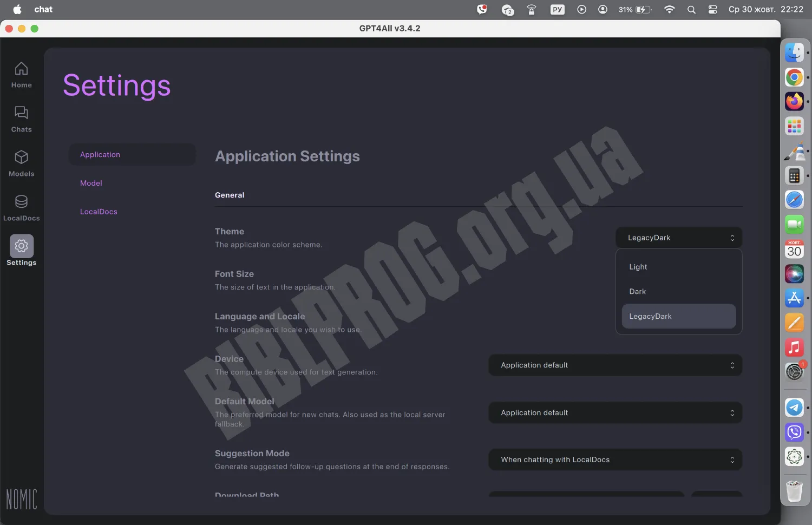Open Siri from the Dock
Viewport: 812px width, 525px height.
point(794,273)
